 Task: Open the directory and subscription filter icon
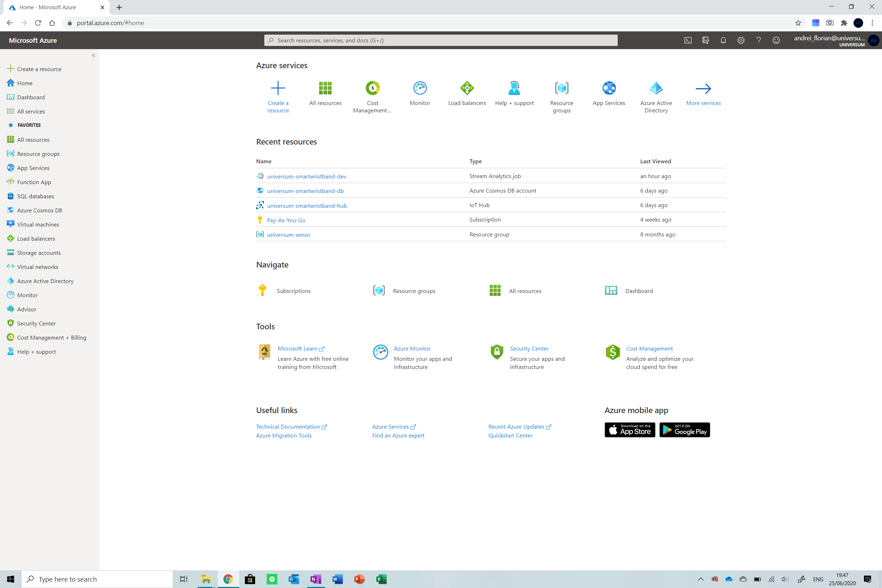705,41
